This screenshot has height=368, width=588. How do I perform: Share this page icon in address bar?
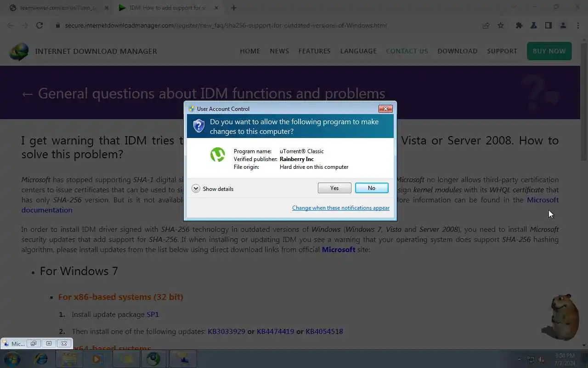(486, 25)
